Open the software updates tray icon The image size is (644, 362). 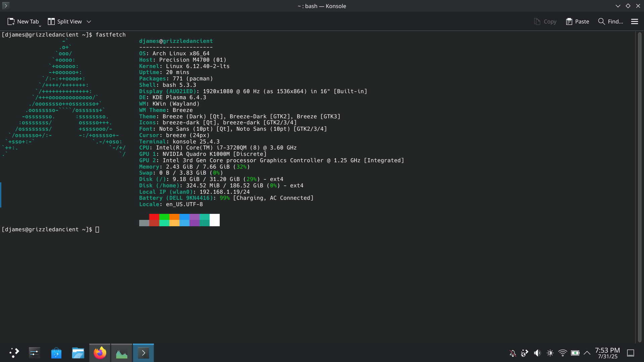(525, 353)
